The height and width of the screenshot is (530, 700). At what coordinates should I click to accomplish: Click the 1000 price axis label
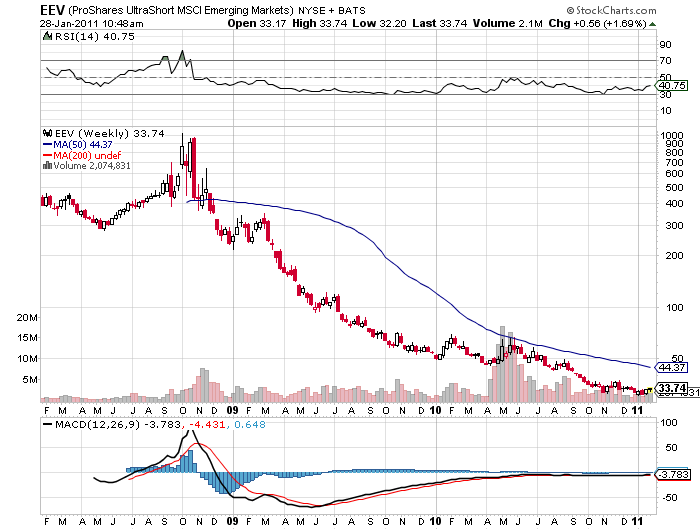click(x=671, y=136)
